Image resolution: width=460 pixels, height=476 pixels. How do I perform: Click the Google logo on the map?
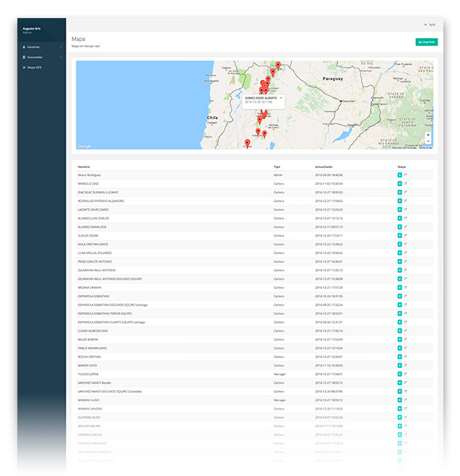pyautogui.click(x=84, y=146)
